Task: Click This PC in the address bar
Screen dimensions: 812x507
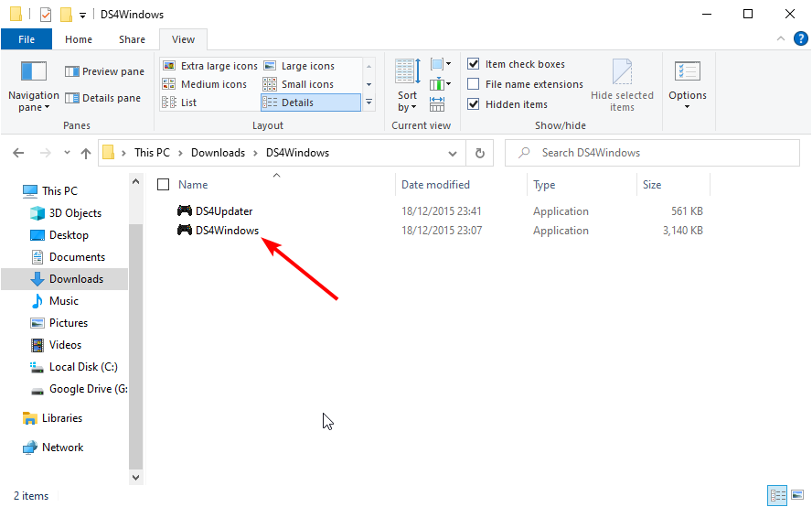Action: tap(152, 153)
